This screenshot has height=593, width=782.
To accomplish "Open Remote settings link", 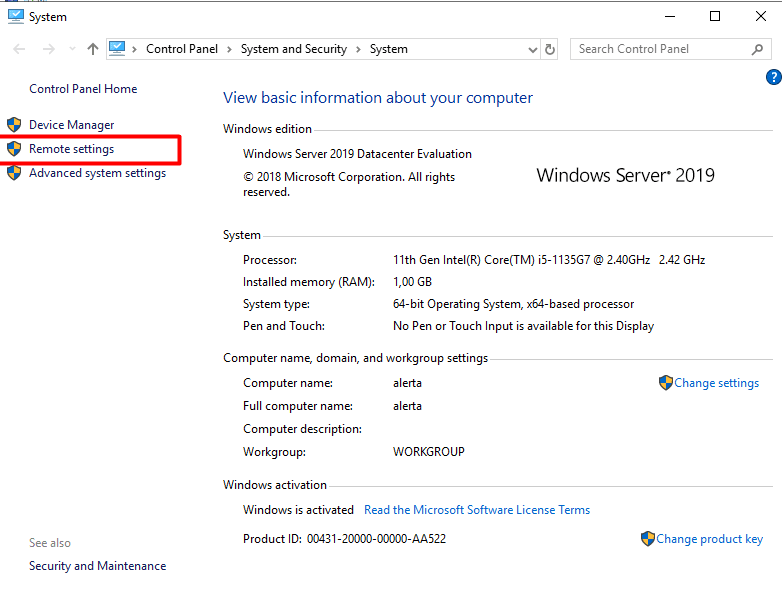I will point(71,149).
